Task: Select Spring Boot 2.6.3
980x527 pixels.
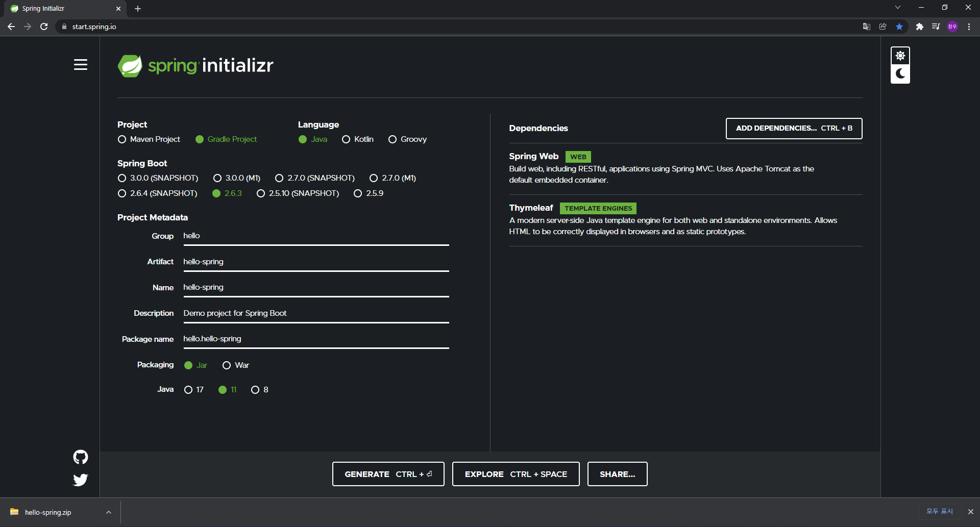Action: [227, 193]
